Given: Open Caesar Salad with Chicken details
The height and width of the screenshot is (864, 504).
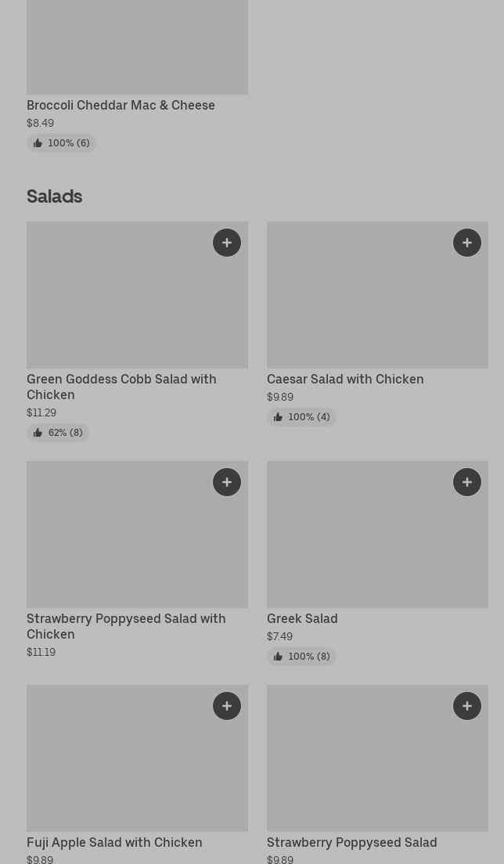Looking at the screenshot, I should (345, 379).
